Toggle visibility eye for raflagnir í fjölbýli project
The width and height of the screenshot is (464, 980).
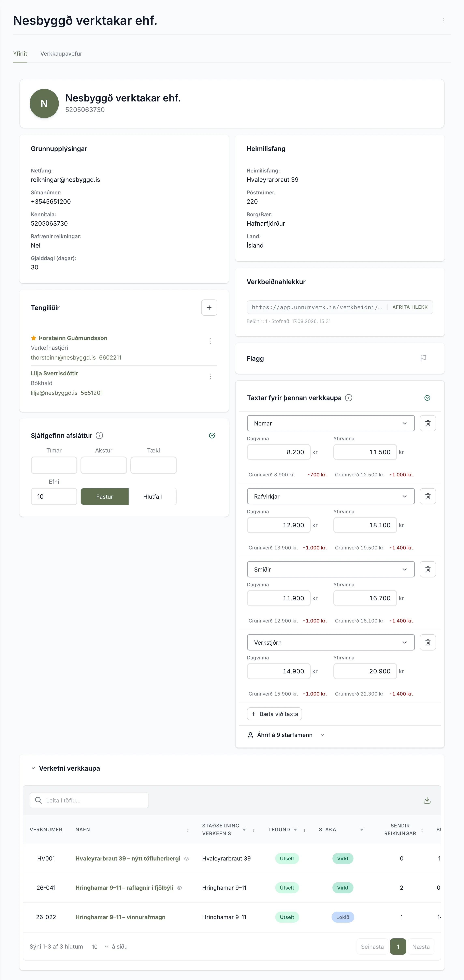(x=179, y=887)
